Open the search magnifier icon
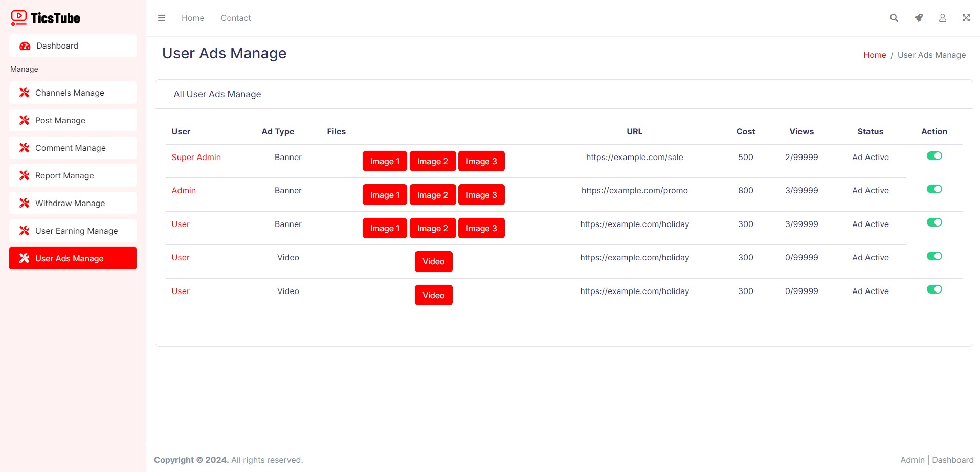Viewport: 980px width, 472px height. point(894,18)
